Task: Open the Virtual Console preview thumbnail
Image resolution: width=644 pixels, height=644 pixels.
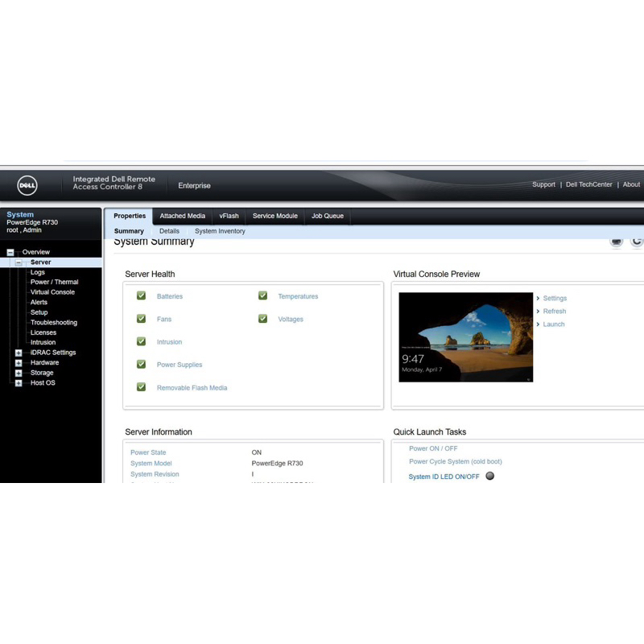Action: [465, 336]
